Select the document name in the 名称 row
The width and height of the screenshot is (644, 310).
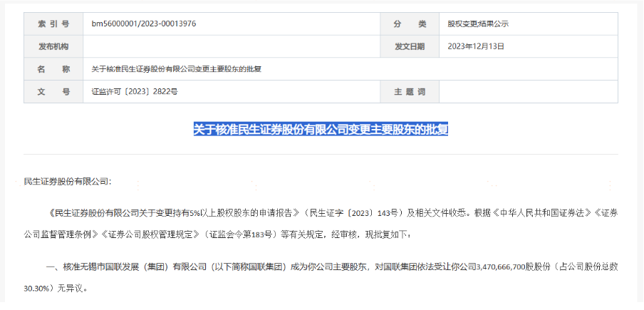click(x=177, y=69)
